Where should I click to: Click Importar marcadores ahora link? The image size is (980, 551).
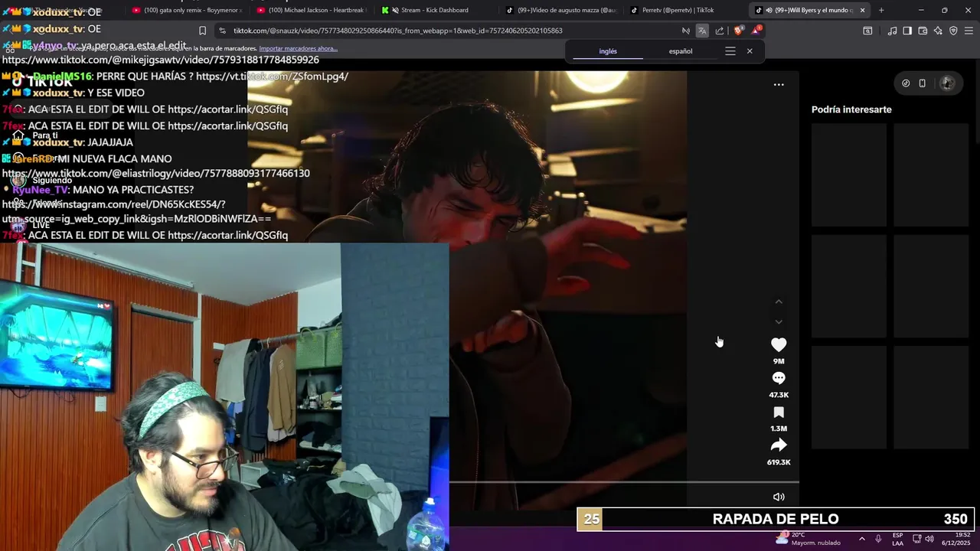click(x=298, y=48)
